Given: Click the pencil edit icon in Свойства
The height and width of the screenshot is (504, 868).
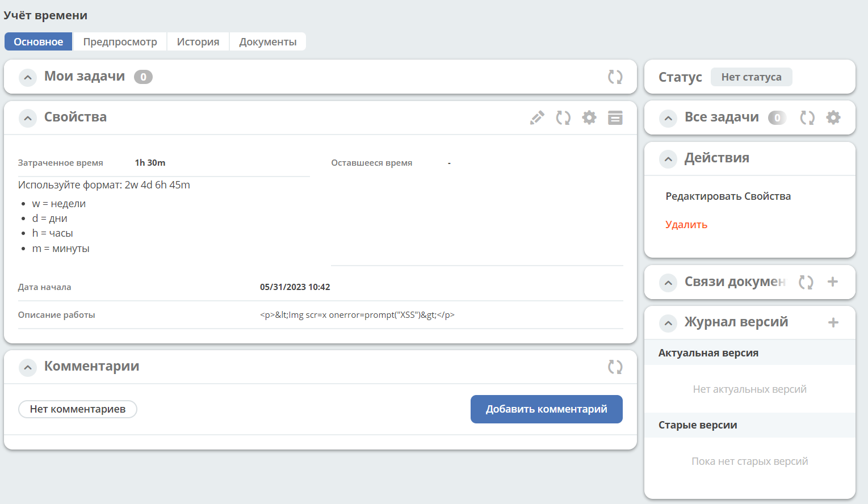Looking at the screenshot, I should (x=537, y=117).
